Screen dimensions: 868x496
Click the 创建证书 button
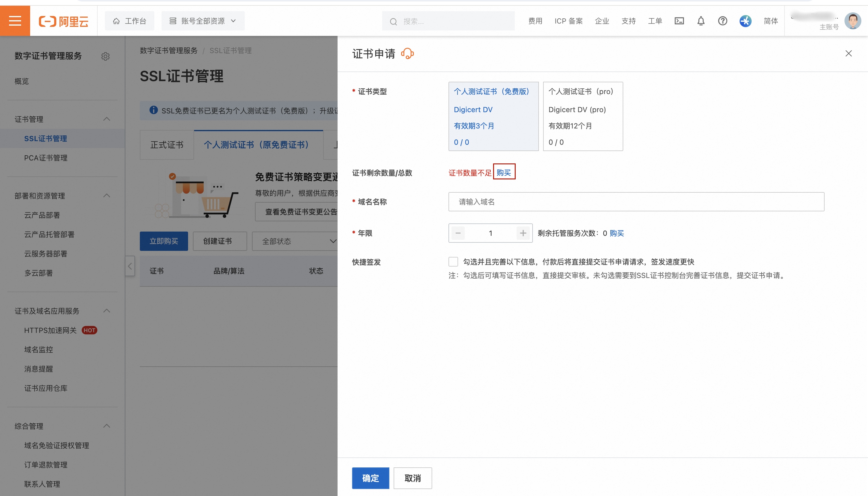220,241
